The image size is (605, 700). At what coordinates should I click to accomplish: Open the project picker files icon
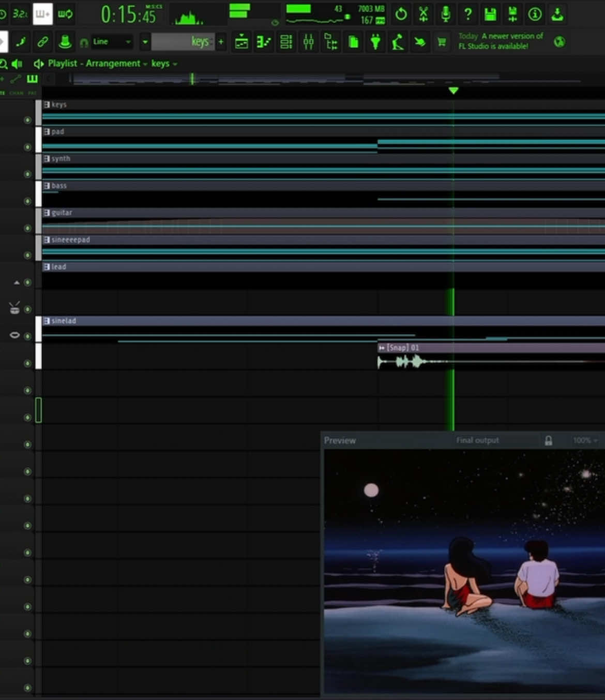[x=353, y=42]
